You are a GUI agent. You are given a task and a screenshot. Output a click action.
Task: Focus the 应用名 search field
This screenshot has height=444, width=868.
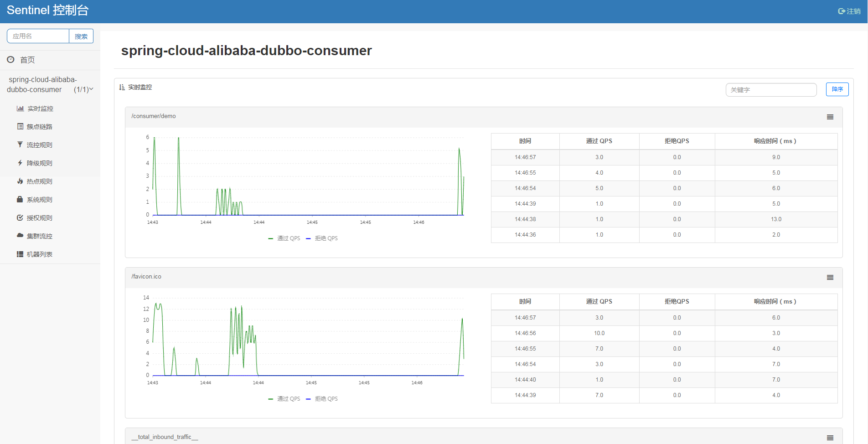tap(38, 36)
